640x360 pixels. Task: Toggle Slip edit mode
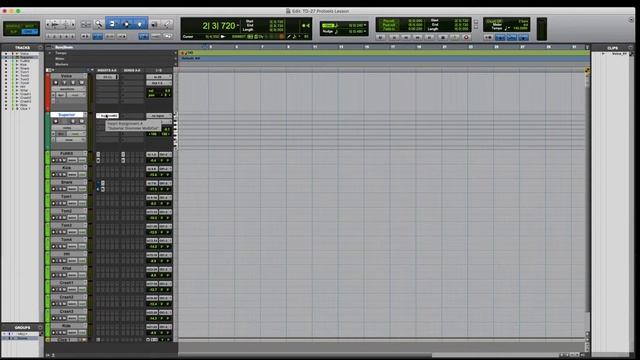click(x=13, y=31)
